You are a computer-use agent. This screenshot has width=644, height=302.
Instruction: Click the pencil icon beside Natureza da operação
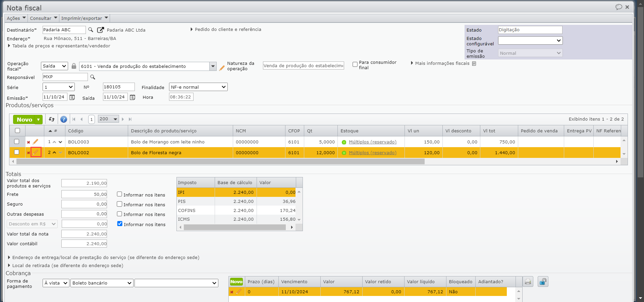[x=222, y=68]
